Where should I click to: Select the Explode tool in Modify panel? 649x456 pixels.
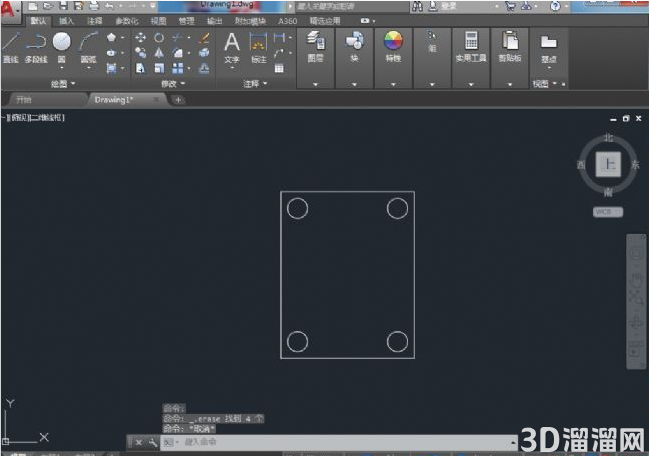coord(204,53)
